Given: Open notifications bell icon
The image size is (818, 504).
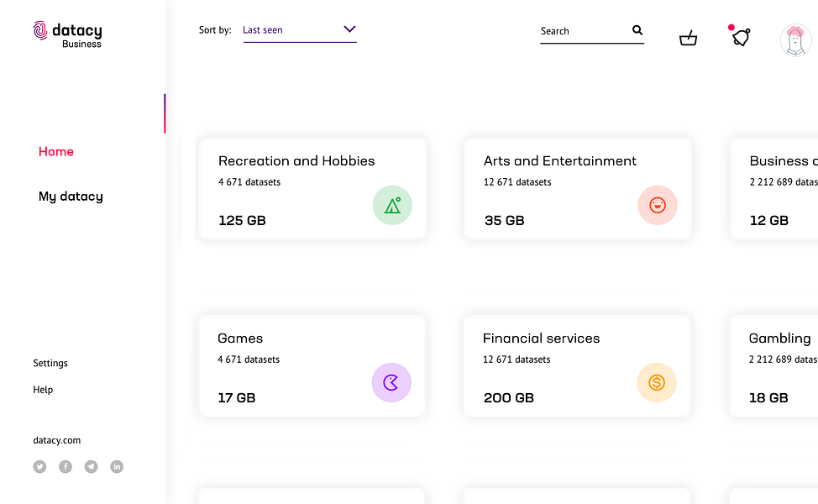Looking at the screenshot, I should pyautogui.click(x=741, y=37).
